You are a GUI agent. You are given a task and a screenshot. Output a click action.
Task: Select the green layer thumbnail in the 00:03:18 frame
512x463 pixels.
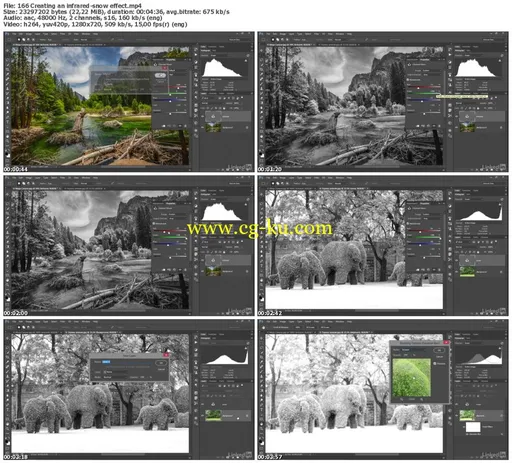point(213,415)
